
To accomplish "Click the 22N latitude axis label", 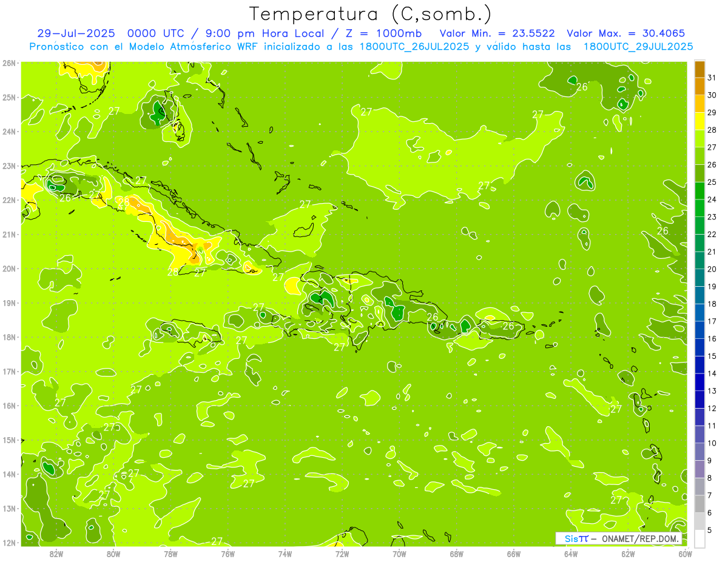I will pos(8,200).
